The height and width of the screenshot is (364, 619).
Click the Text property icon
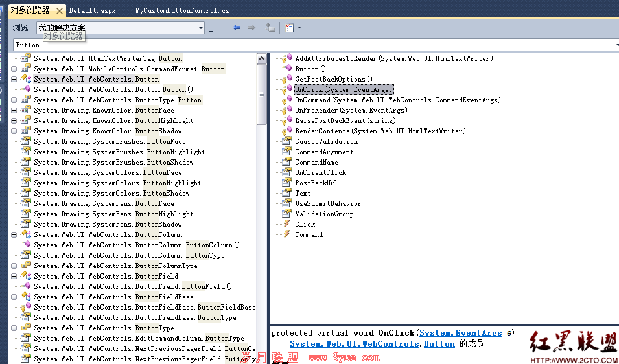click(287, 193)
